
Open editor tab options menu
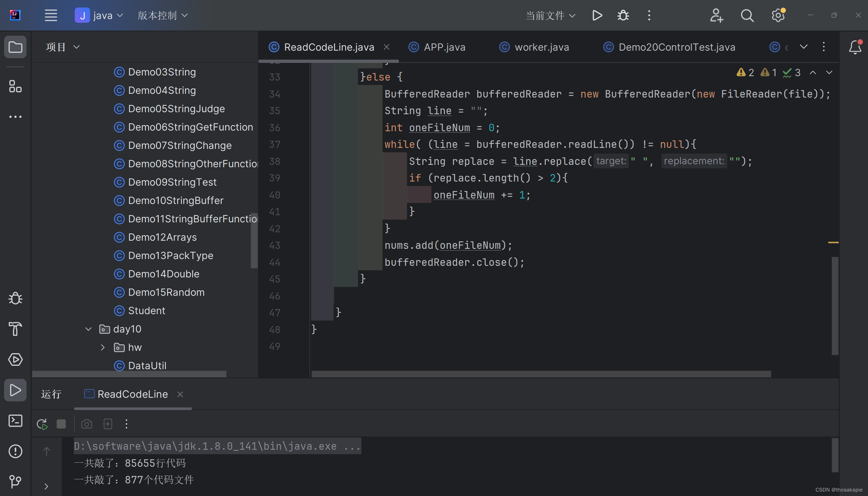pos(824,47)
